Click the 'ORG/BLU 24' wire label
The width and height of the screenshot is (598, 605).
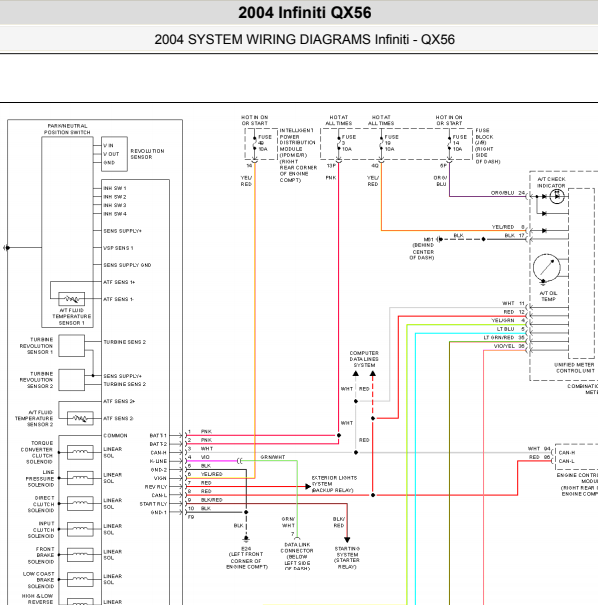[x=508, y=193]
